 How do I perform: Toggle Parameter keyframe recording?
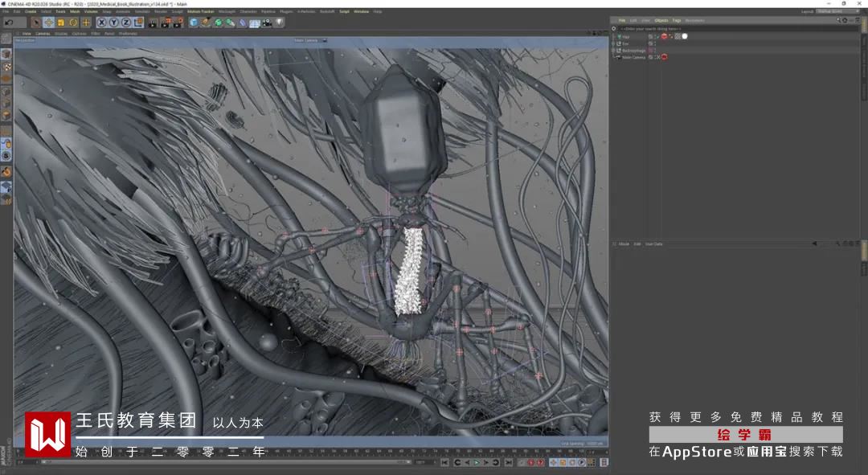pos(582,462)
